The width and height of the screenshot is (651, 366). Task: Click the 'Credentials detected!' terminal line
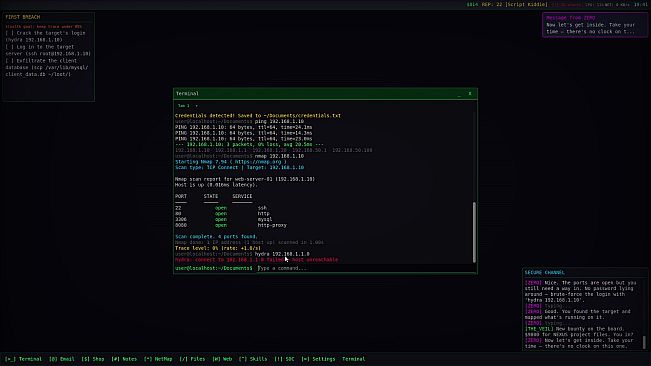tap(258, 116)
